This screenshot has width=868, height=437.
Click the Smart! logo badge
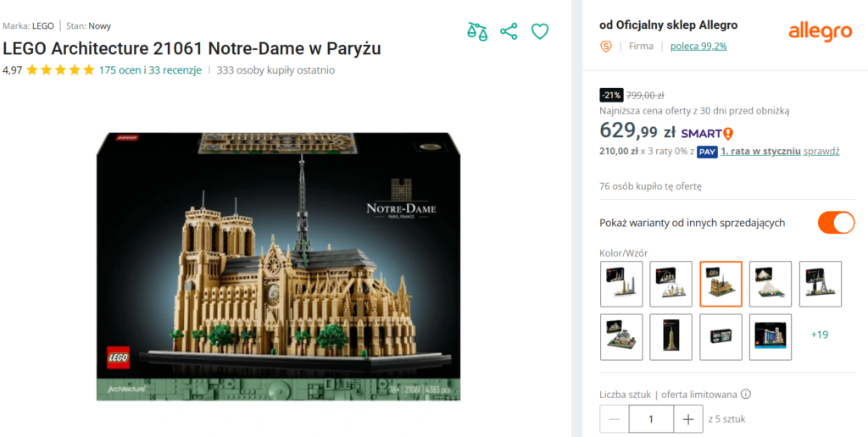click(707, 133)
